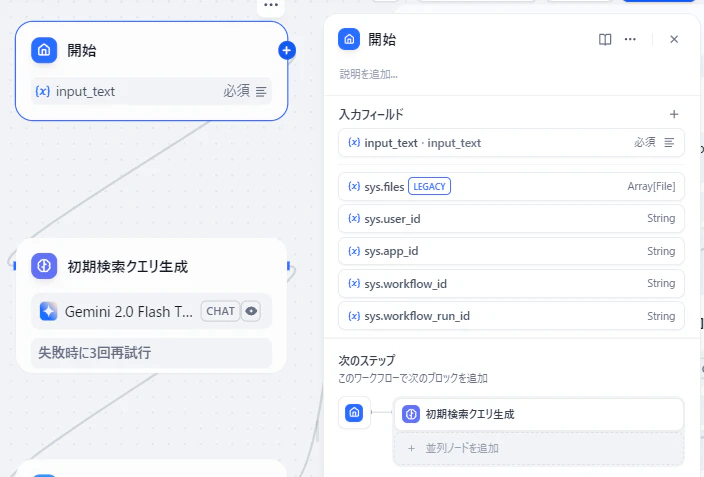Click the home icon in 次のステップ section
Image resolution: width=704 pixels, height=477 pixels.
pos(354,412)
